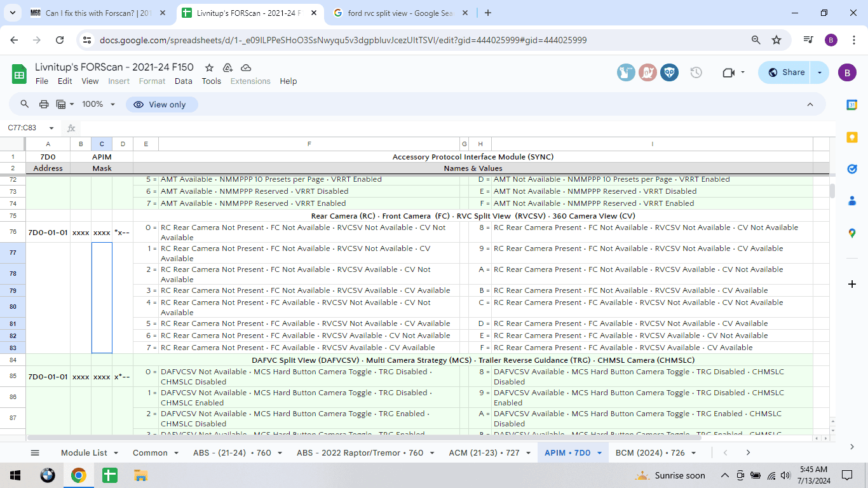Collapse the toolbar with the chevron

[810, 104]
